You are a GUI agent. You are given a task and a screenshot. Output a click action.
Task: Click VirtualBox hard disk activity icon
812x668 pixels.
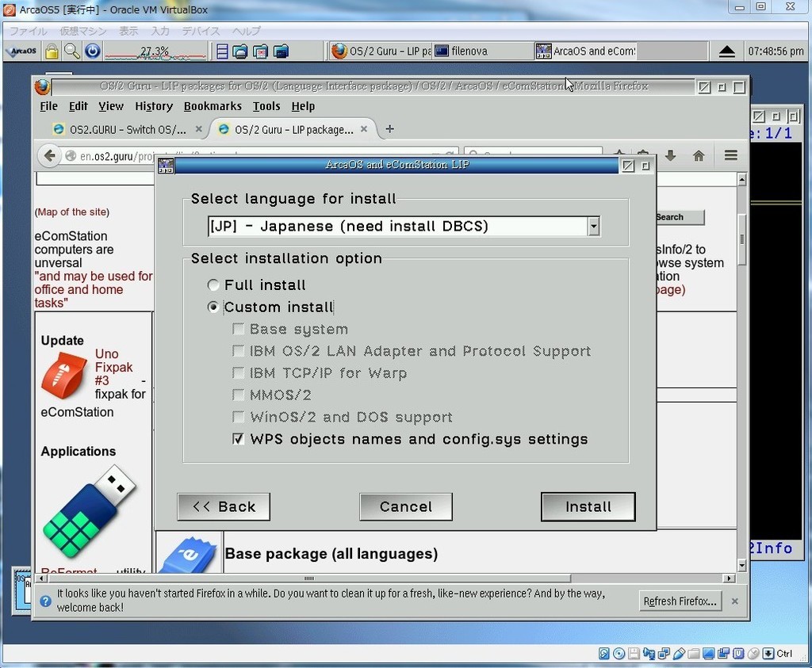pyautogui.click(x=603, y=654)
